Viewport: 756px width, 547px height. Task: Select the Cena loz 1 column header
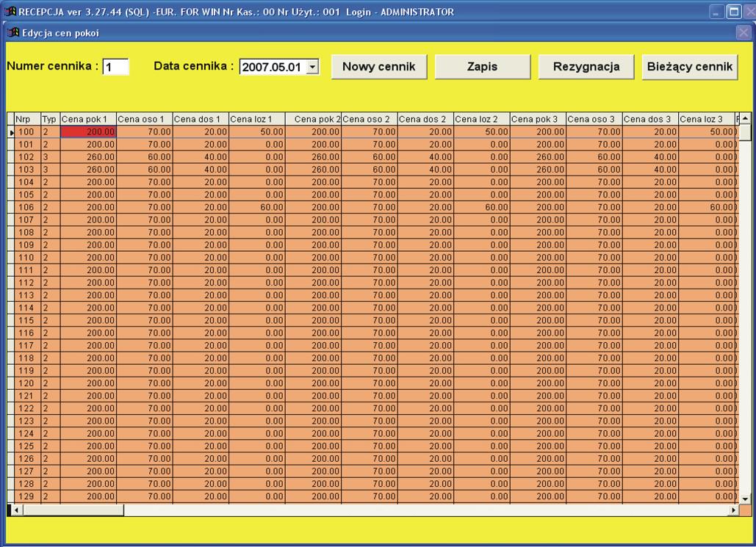point(257,119)
